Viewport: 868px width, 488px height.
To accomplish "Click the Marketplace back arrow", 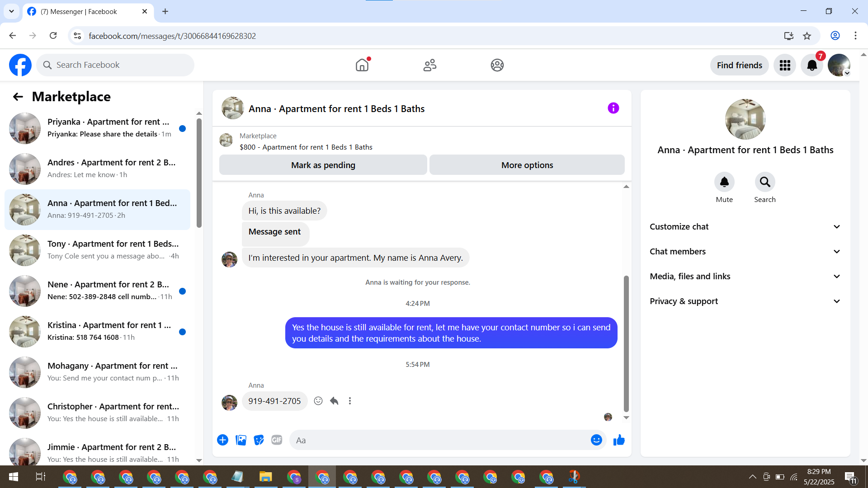I will [x=18, y=97].
